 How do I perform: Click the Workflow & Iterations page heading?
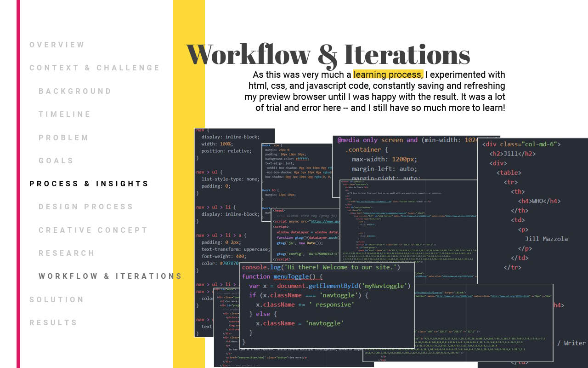coord(328,54)
